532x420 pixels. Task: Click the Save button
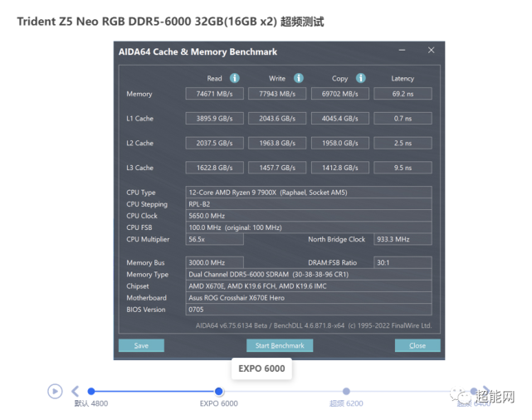[x=141, y=345]
